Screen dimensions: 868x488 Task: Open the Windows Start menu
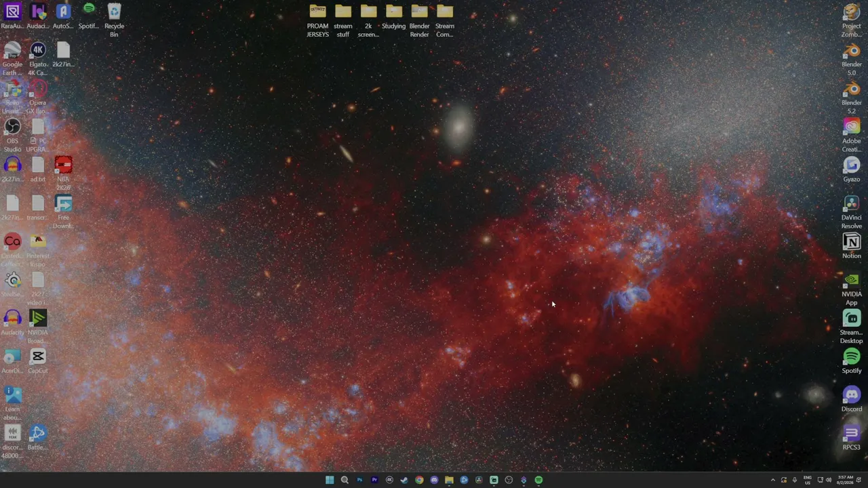[x=330, y=480]
